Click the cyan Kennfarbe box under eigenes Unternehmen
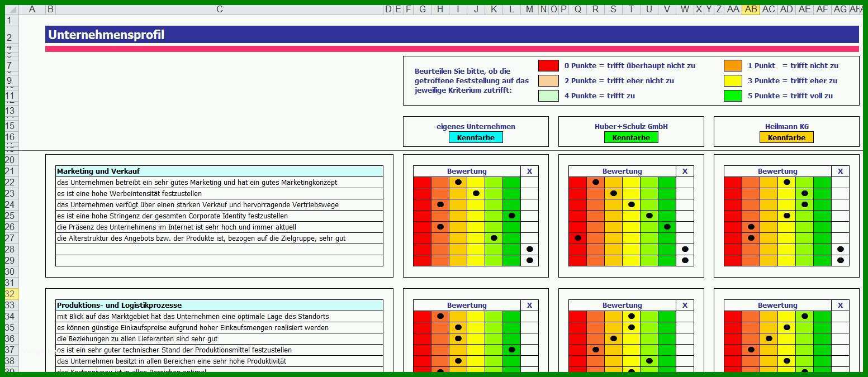The height and width of the screenshot is (377, 868). click(x=476, y=137)
